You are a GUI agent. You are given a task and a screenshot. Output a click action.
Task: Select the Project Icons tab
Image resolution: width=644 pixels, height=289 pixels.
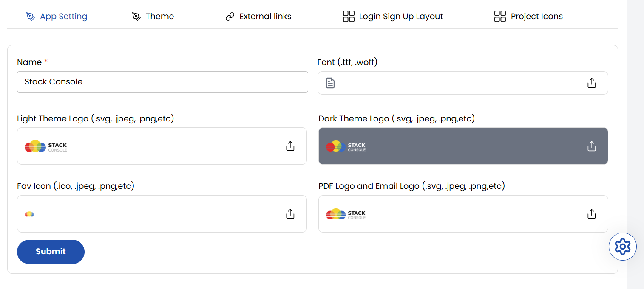pyautogui.click(x=536, y=17)
